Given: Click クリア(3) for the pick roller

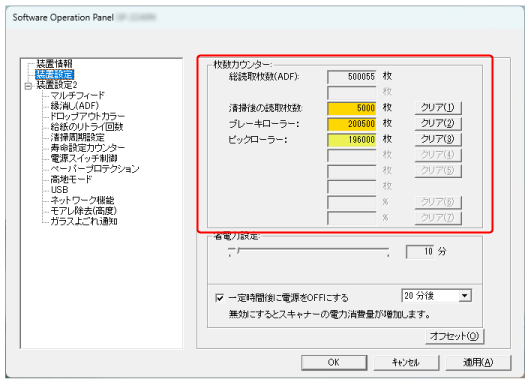Looking at the screenshot, I should (x=438, y=139).
